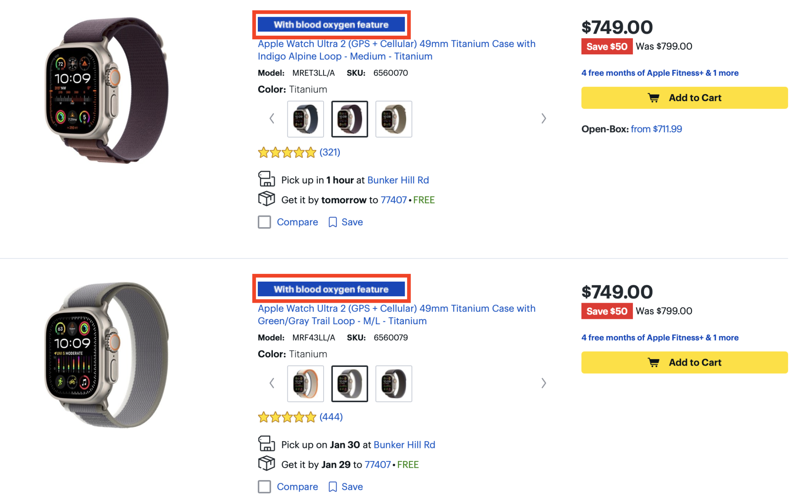Image resolution: width=812 pixels, height=504 pixels.
Task: Click the store pickup icon for Indigo Alpine Loop
Action: [x=266, y=179]
